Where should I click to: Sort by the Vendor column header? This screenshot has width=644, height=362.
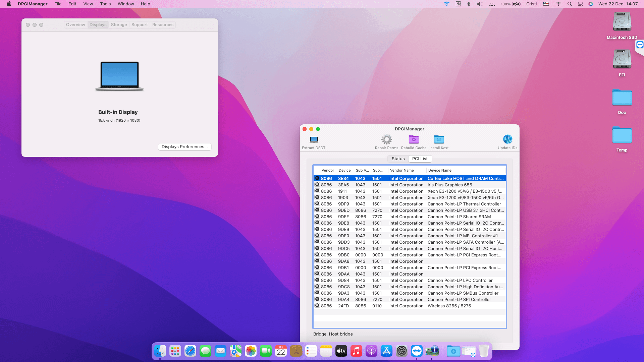pyautogui.click(x=328, y=170)
